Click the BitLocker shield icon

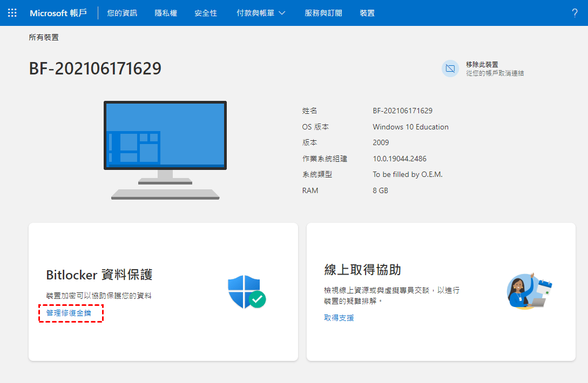coord(246,291)
